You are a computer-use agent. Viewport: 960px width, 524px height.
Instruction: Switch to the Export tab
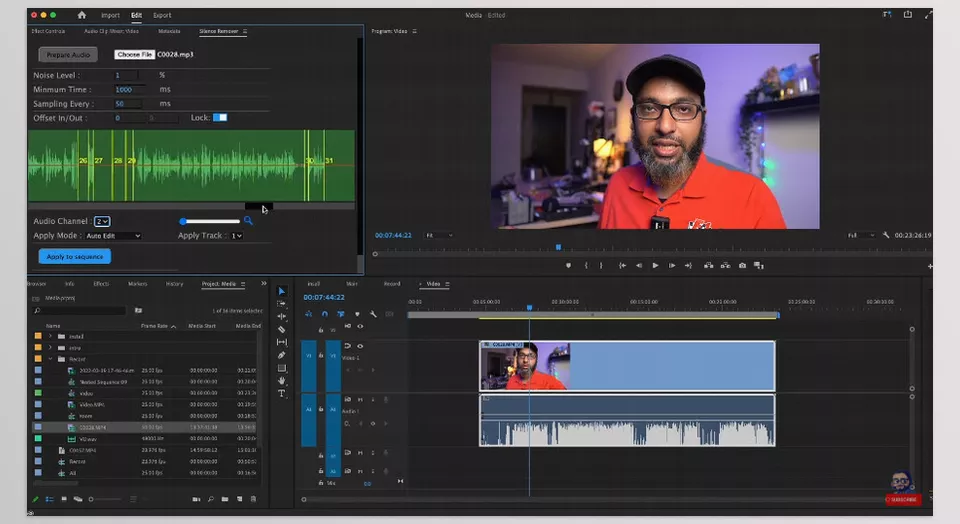(x=162, y=15)
